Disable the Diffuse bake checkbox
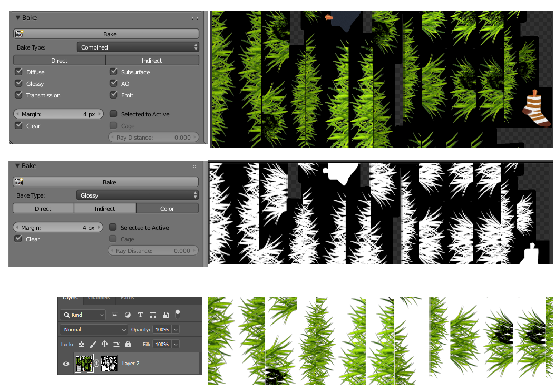 point(19,71)
